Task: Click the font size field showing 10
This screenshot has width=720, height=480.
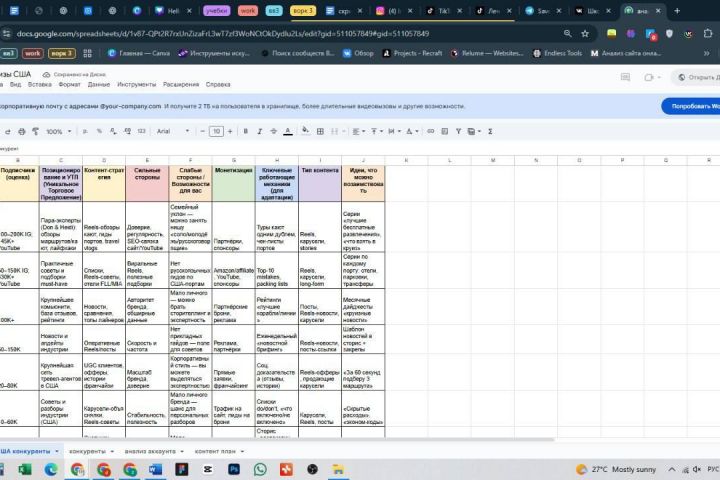Action: point(216,131)
